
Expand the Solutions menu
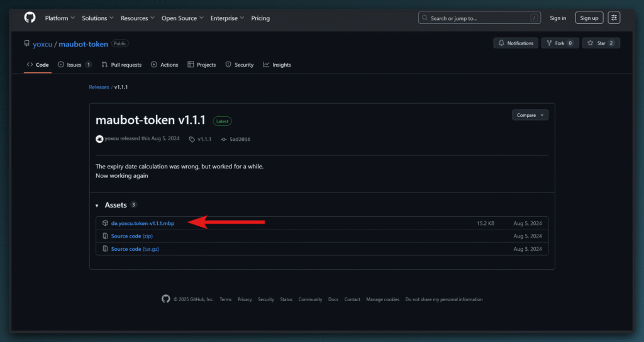pos(97,18)
